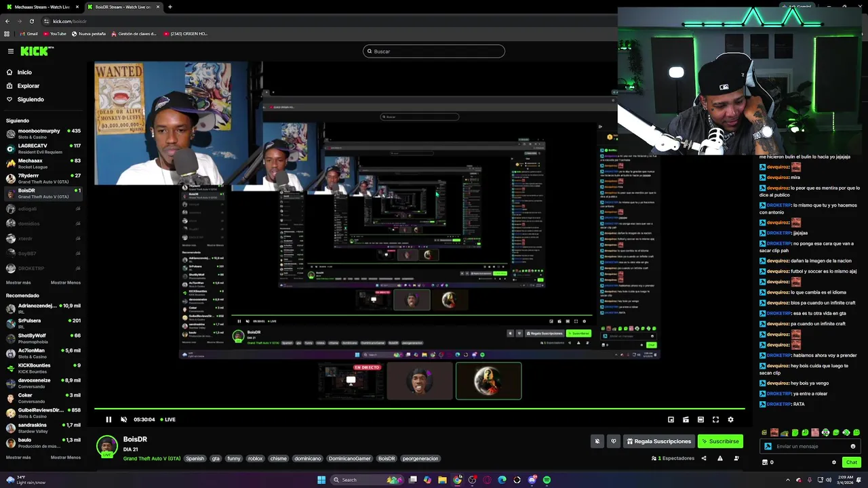Select the Spanish tag
Image resolution: width=868 pixels, height=488 pixels.
[195, 459]
